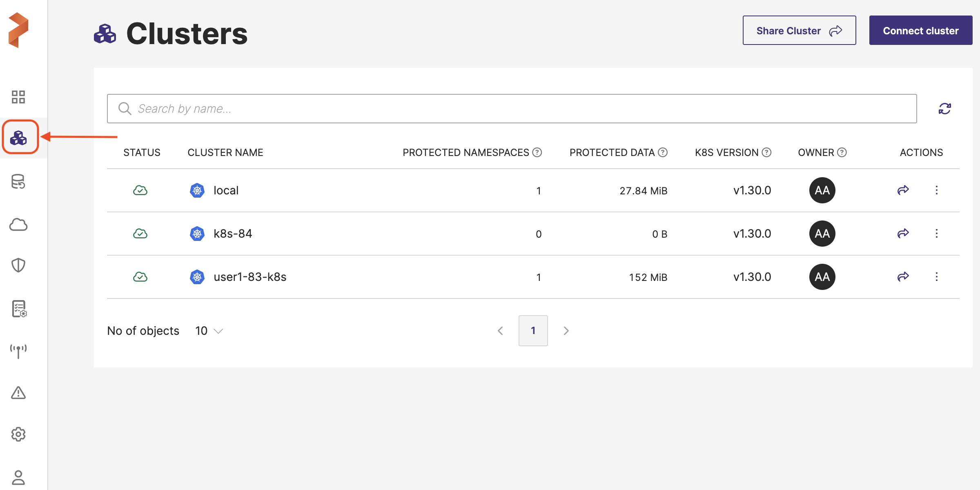Open the antenna broadcast icon in sidebar
Viewport: 980px width, 490px height.
[x=18, y=351]
